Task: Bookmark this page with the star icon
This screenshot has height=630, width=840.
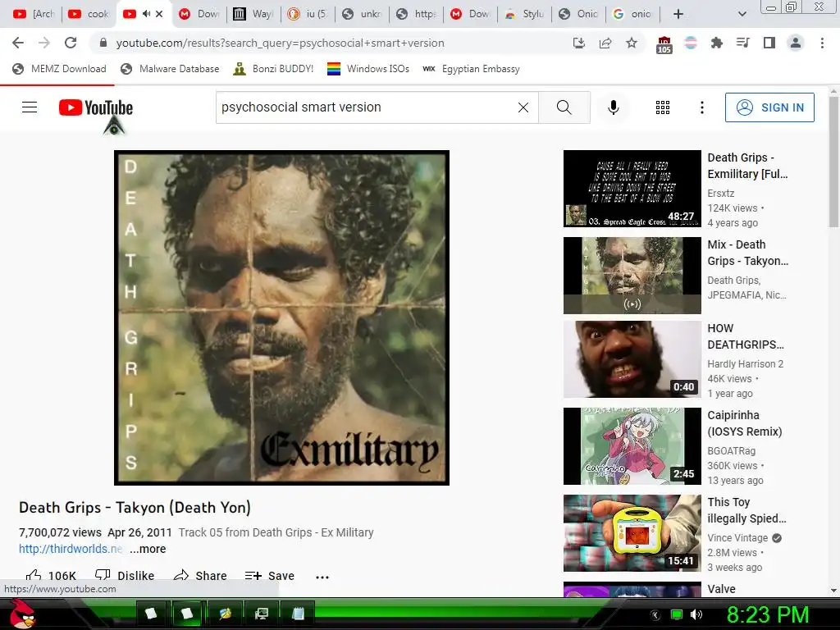Action: point(632,43)
